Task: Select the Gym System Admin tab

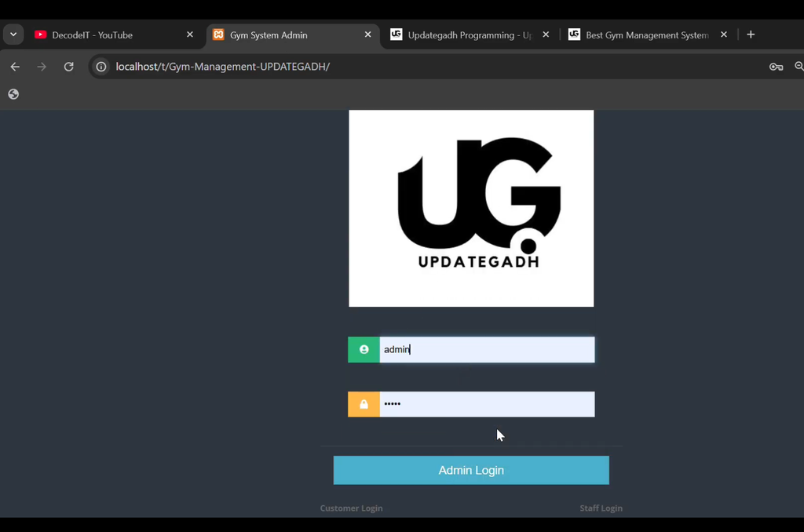Action: (x=293, y=35)
